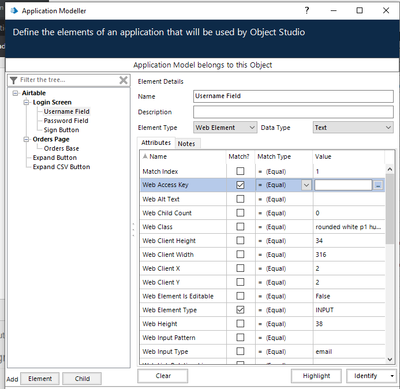Select Username Field in the tree
Viewport: 400px width, 389px height.
coord(66,112)
